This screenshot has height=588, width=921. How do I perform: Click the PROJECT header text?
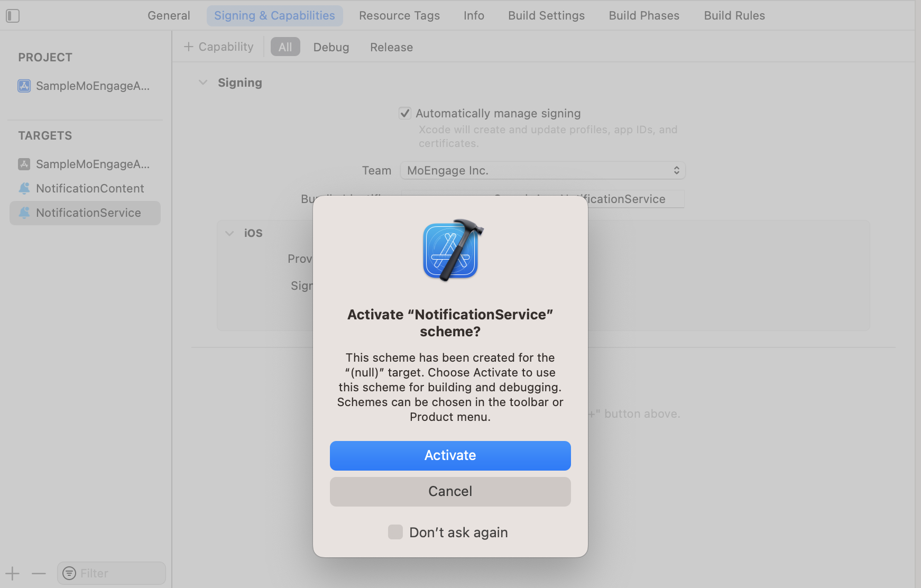[x=45, y=57]
